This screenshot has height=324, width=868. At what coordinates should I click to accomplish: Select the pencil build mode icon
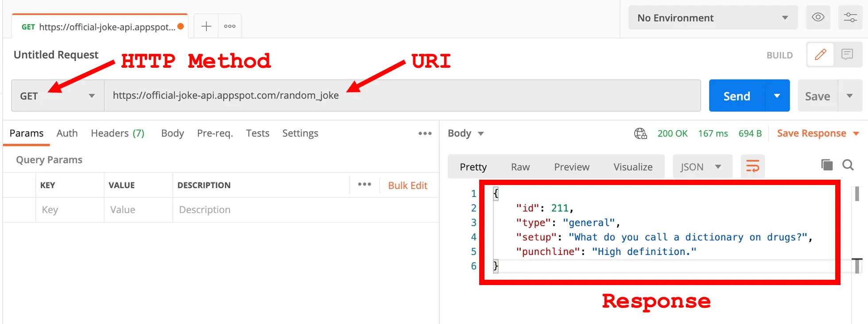coord(821,54)
